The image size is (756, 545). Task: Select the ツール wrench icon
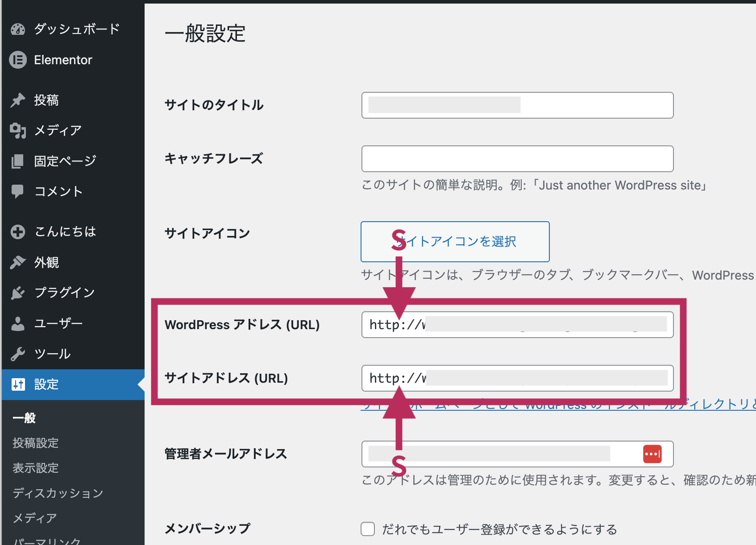(x=17, y=353)
